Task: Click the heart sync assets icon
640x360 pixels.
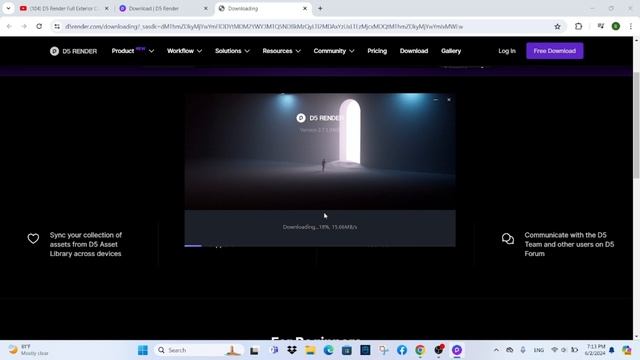Action: 33,238
